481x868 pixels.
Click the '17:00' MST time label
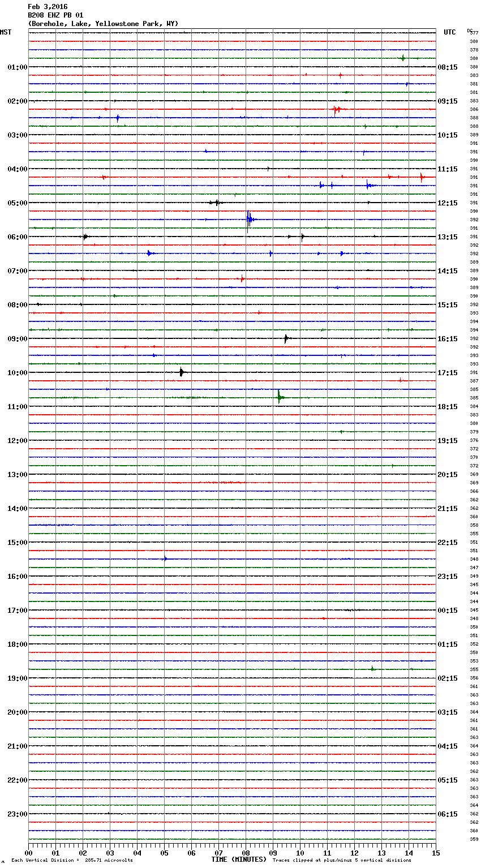(17, 611)
